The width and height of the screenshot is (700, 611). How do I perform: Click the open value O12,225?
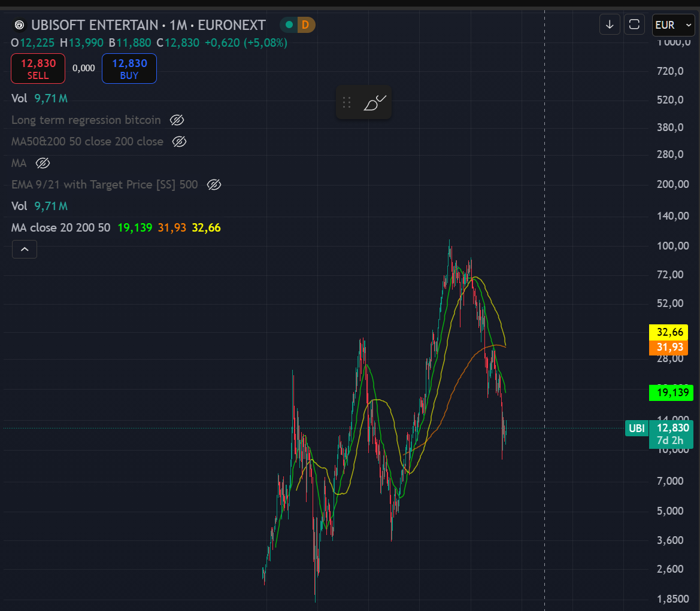32,43
